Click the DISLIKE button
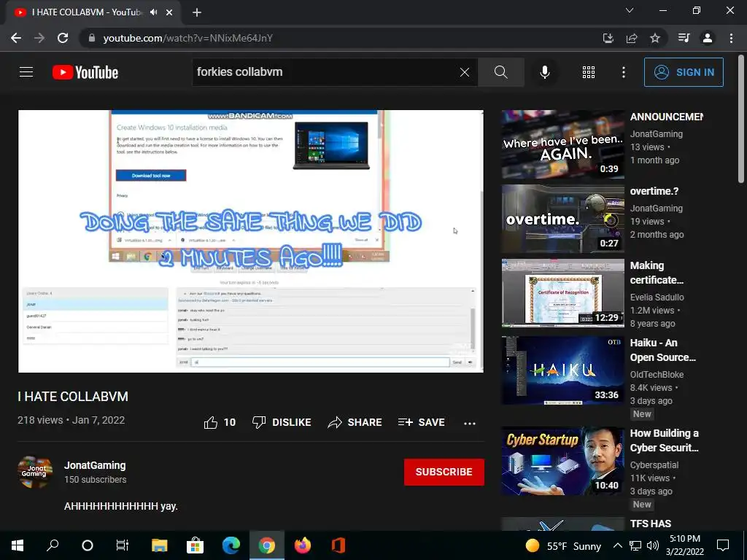Image resolution: width=747 pixels, height=560 pixels. pyautogui.click(x=282, y=422)
